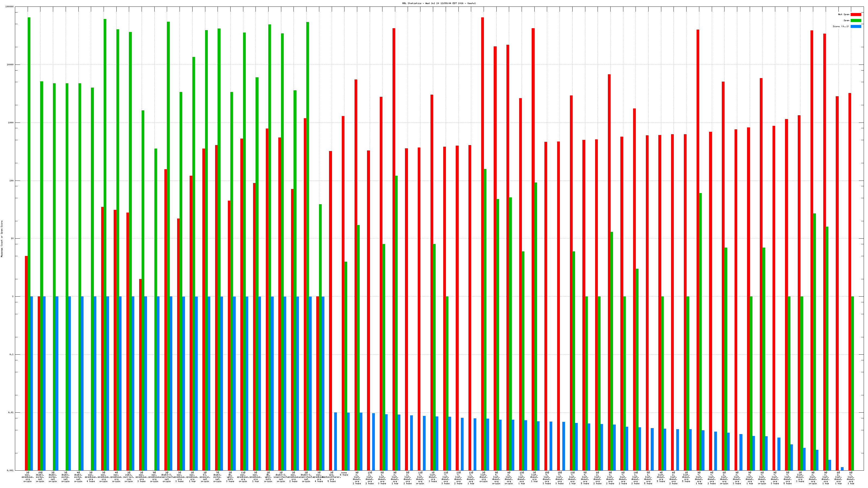Image resolution: width=868 pixels, height=488 pixels.
Task: Click the 150 dnsbl.sorbs.net origin x-axis label
Action: click(40, 477)
